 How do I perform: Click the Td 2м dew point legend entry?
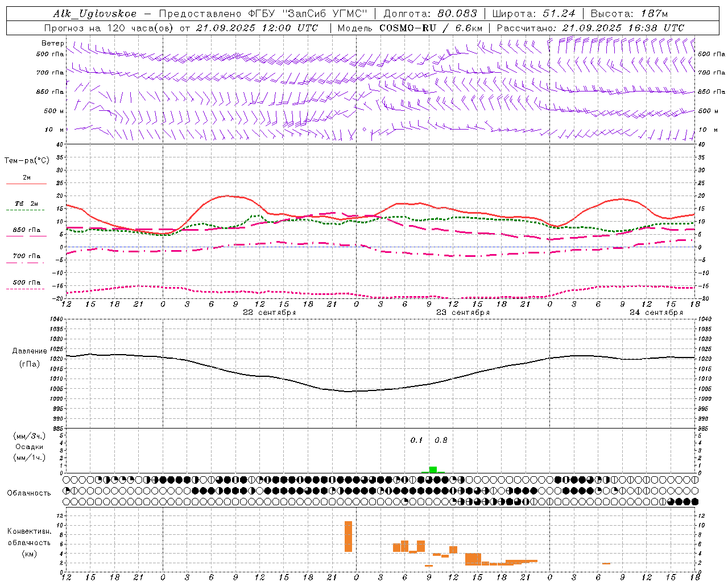coord(26,206)
